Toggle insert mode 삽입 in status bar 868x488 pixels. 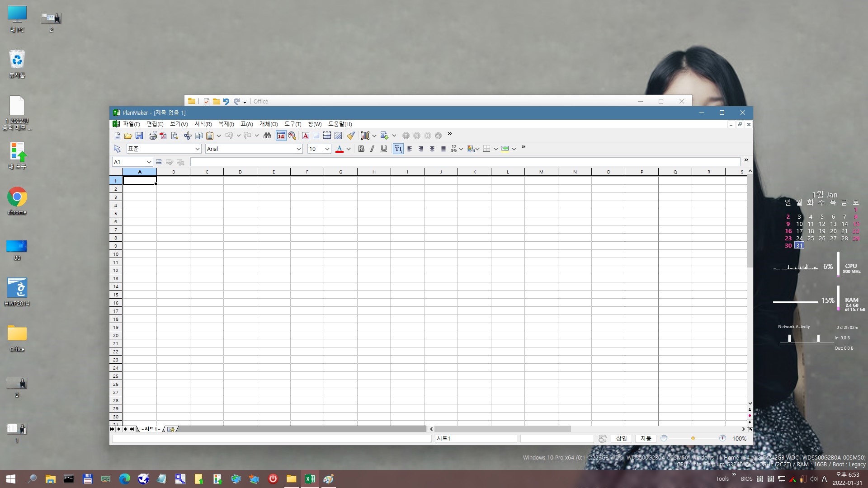[622, 439]
